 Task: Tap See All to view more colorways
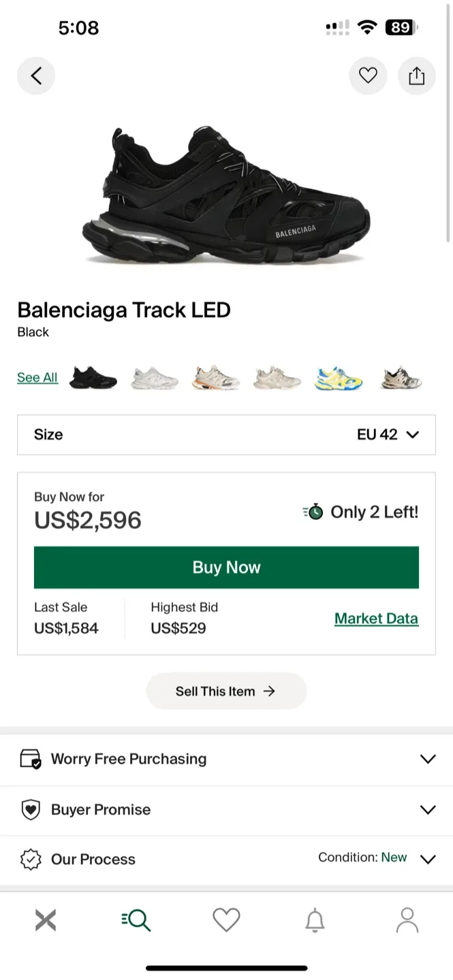tap(37, 377)
